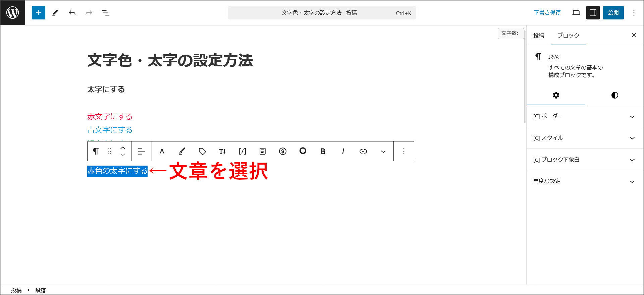The width and height of the screenshot is (644, 295).
Task: Click the 公開 publish button
Action: point(613,13)
